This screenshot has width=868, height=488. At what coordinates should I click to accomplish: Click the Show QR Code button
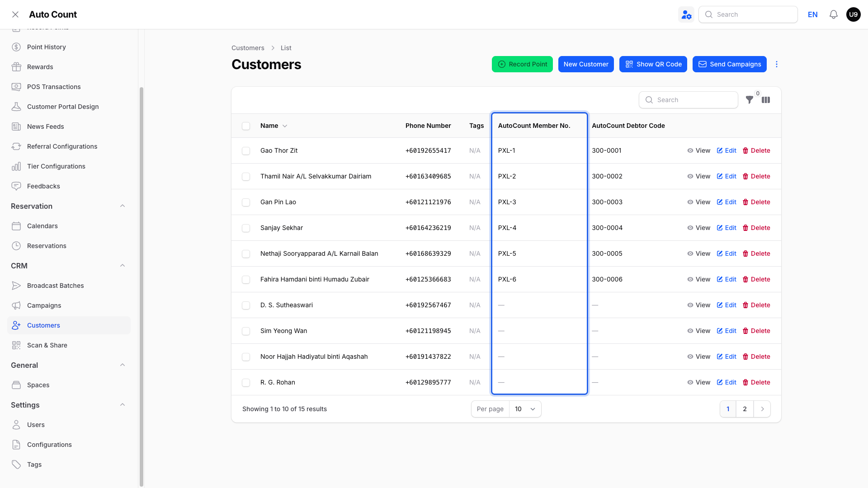click(x=653, y=64)
